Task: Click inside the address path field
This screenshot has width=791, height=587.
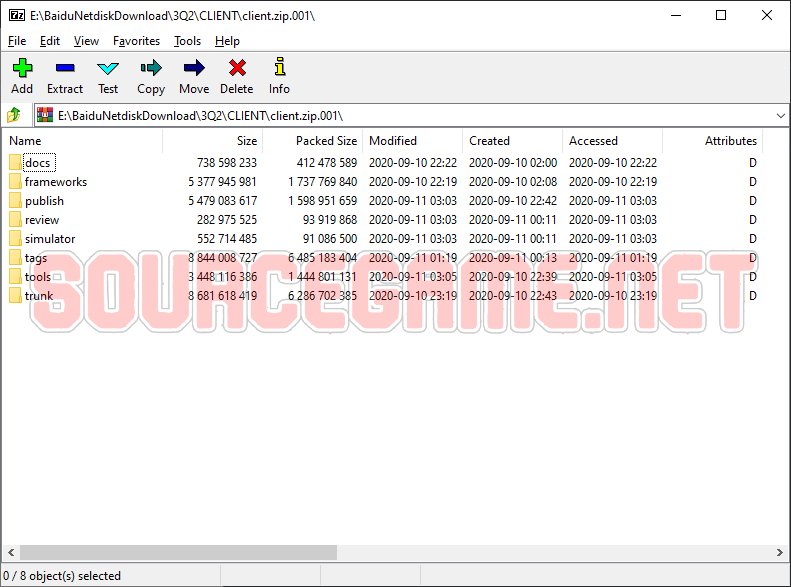Action: (400, 115)
